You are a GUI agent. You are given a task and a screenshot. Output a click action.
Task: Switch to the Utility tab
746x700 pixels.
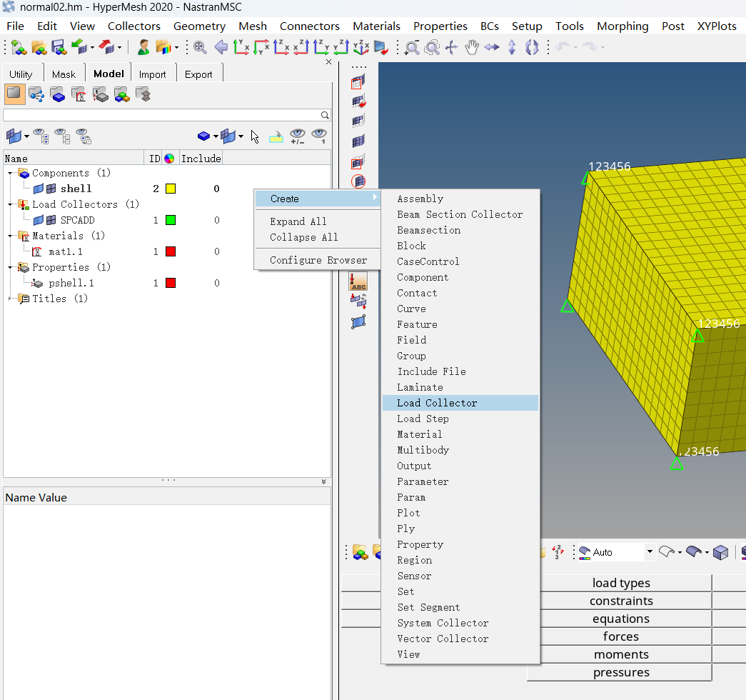tap(22, 73)
